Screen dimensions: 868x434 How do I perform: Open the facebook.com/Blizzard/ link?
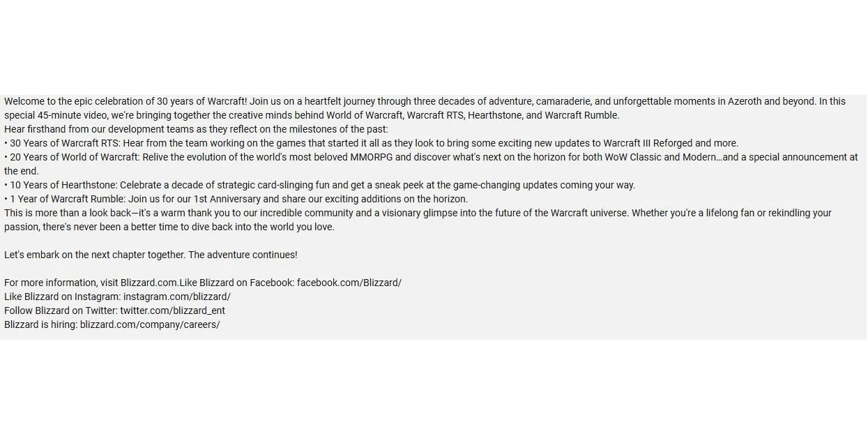click(x=349, y=283)
